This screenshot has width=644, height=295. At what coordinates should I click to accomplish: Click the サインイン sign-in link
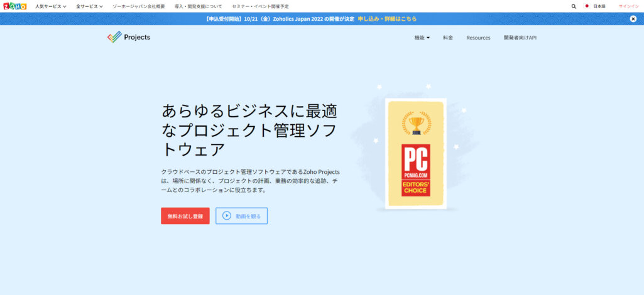coord(629,6)
